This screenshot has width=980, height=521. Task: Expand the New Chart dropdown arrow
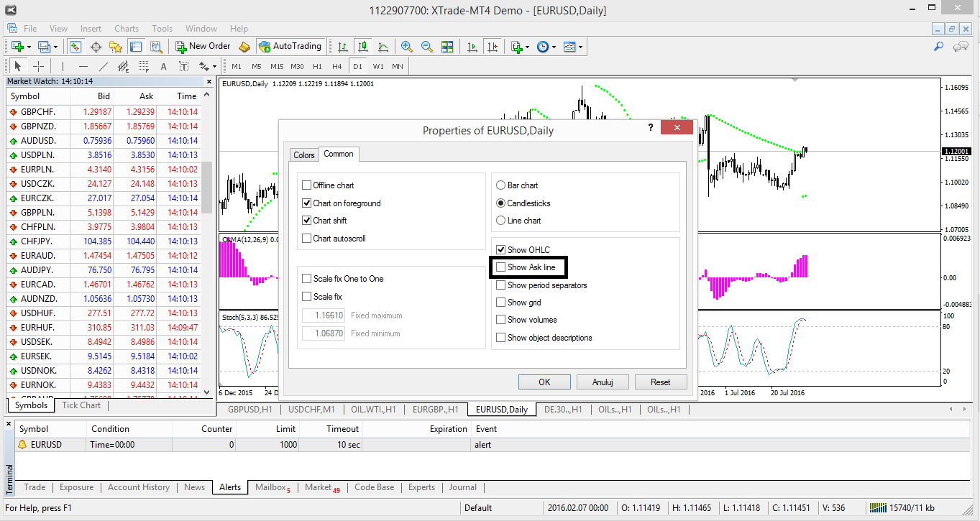pyautogui.click(x=29, y=47)
